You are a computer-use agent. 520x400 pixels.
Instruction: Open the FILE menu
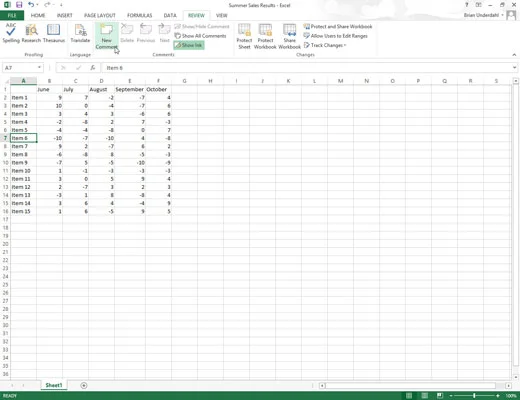[12, 15]
